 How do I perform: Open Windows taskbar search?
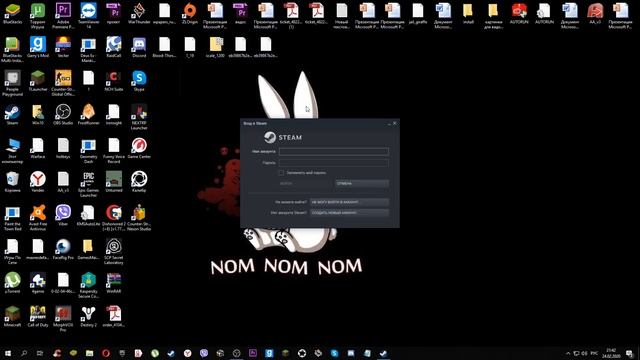pyautogui.click(x=24, y=353)
